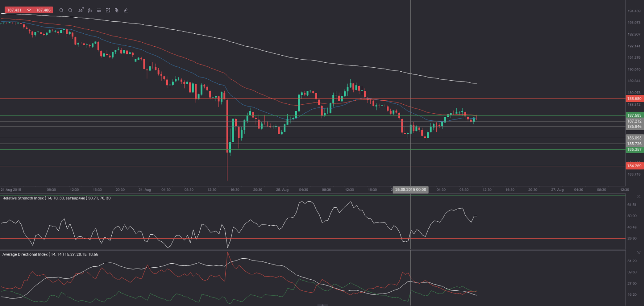Zoom in the chart using the plus magnifier
Screen dimensions: 644x306
coord(71,10)
